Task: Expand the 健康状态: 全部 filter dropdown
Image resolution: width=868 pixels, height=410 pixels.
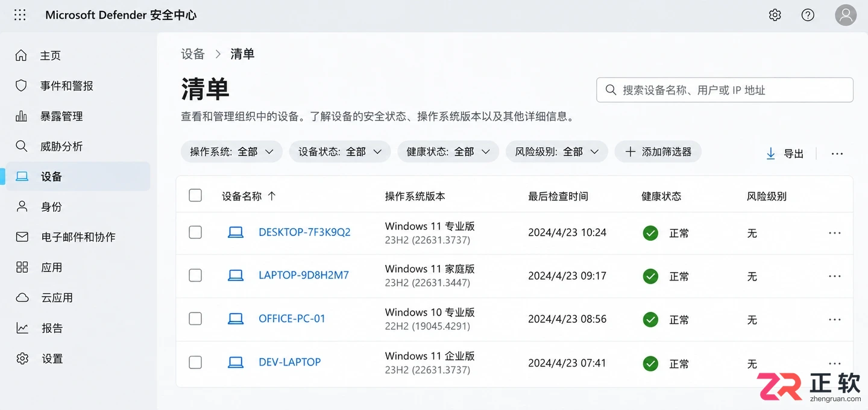Action: pyautogui.click(x=448, y=152)
